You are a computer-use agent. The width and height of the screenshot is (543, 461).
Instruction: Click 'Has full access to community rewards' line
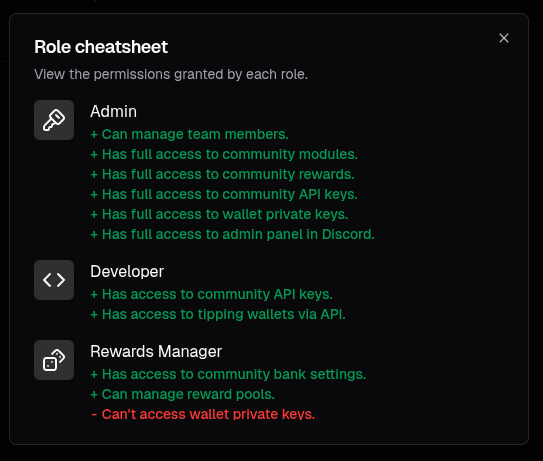(222, 175)
